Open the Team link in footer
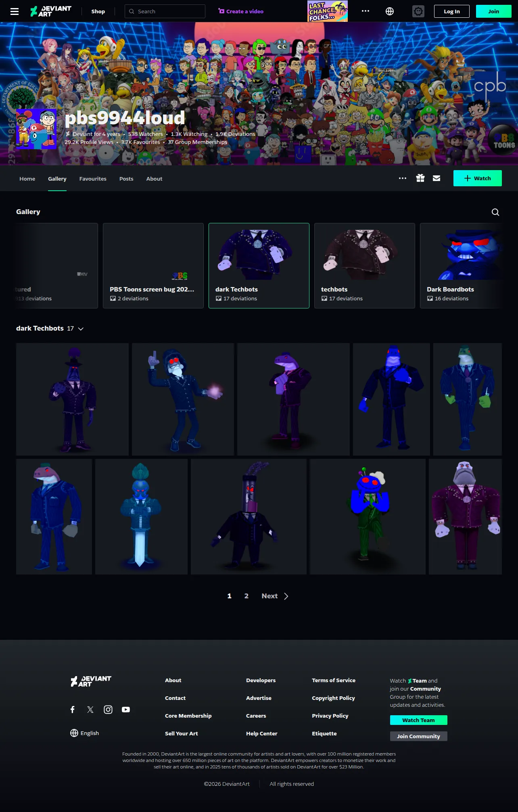Screen dimensions: 518x812 click(x=417, y=681)
